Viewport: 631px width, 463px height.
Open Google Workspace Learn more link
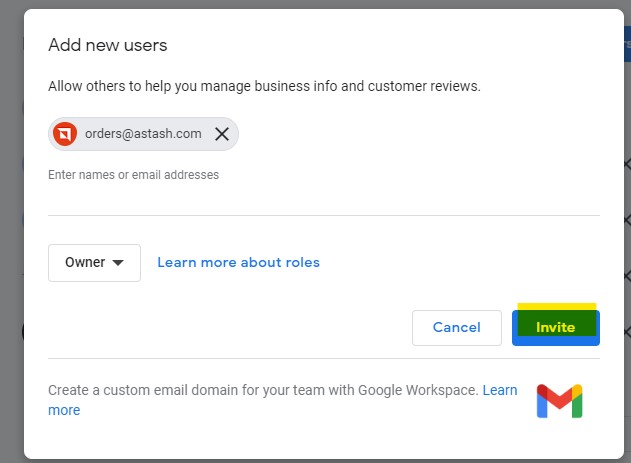click(500, 390)
